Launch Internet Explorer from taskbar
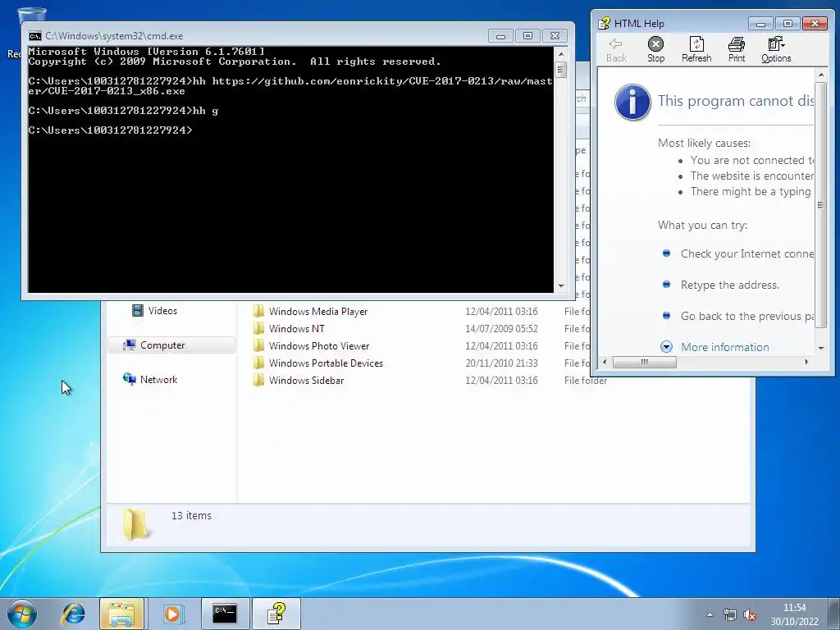This screenshot has height=630, width=840. click(x=73, y=614)
